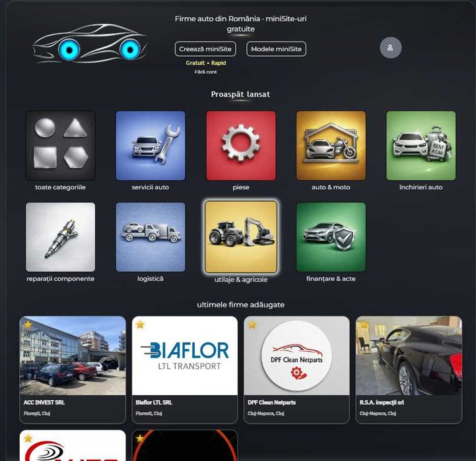
Task: Click the piese label text
Action: pyautogui.click(x=241, y=187)
